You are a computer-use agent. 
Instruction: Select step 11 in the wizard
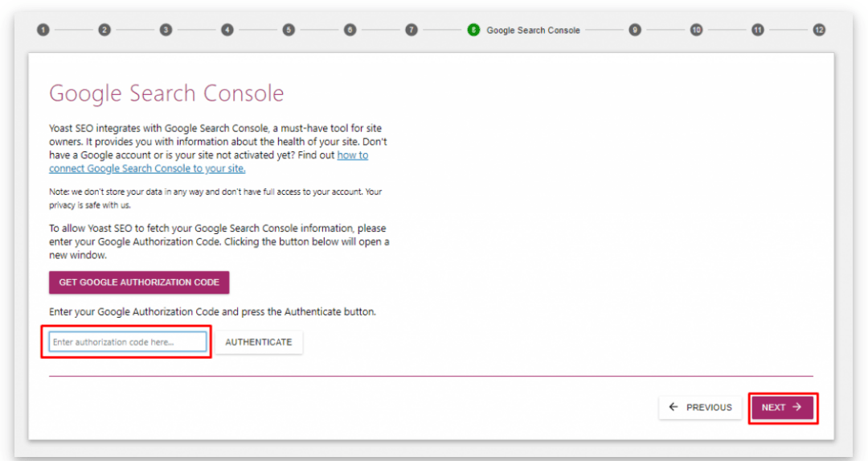pyautogui.click(x=757, y=30)
